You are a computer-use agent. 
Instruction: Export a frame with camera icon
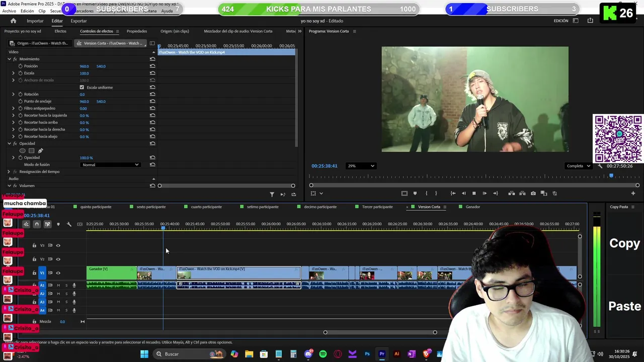(533, 193)
